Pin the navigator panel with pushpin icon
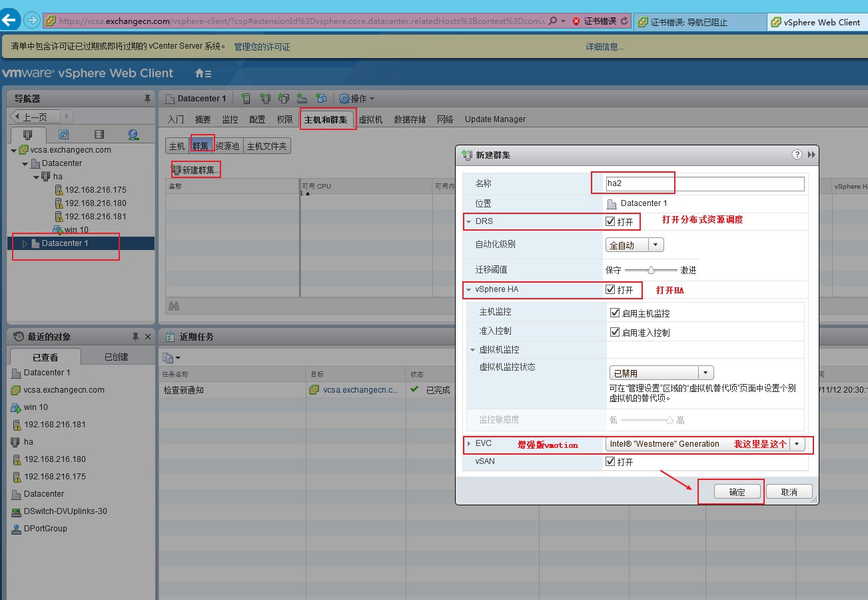 coord(147,99)
